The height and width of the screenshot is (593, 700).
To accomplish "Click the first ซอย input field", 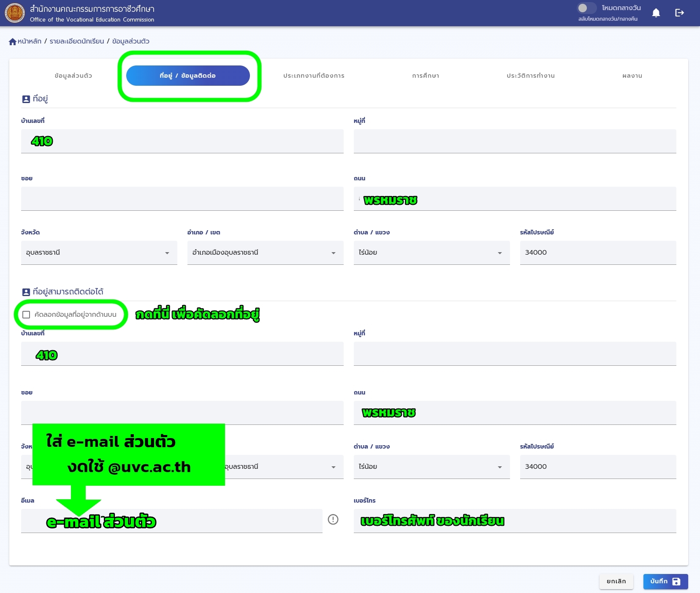I will click(182, 199).
